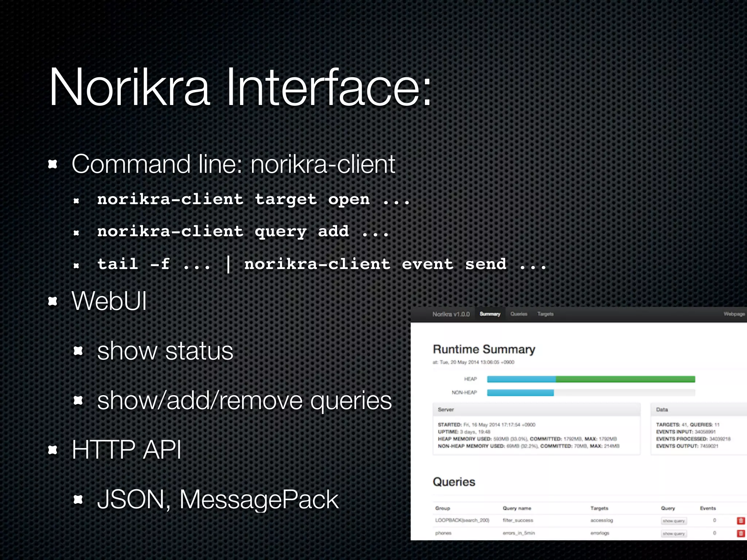Click the Norikra Interface slide title
This screenshot has height=560, width=747.
coord(241,87)
